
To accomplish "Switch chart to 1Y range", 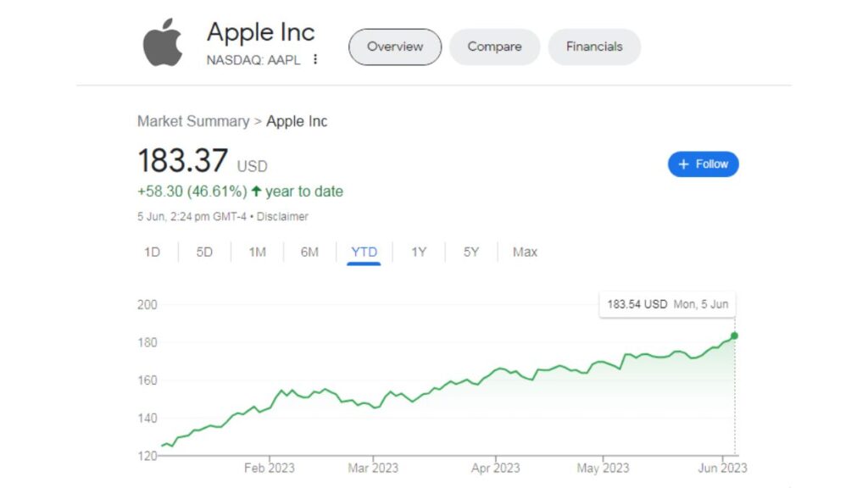I will click(419, 252).
